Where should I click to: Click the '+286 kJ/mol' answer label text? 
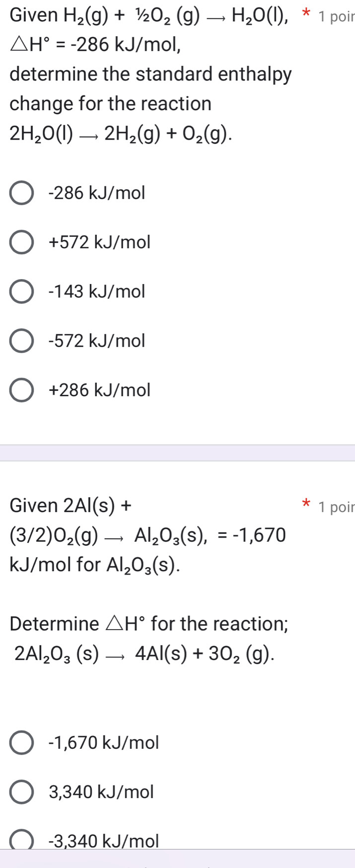pyautogui.click(x=100, y=390)
